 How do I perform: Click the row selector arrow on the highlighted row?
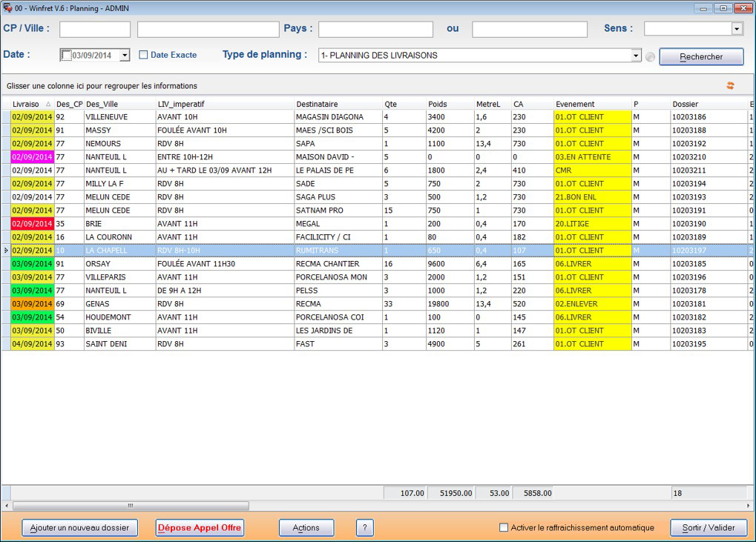[x=5, y=251]
